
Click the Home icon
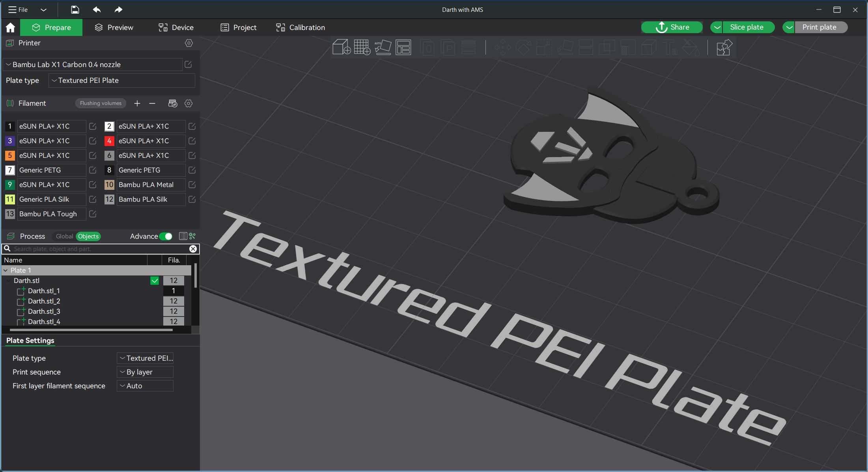tap(11, 27)
